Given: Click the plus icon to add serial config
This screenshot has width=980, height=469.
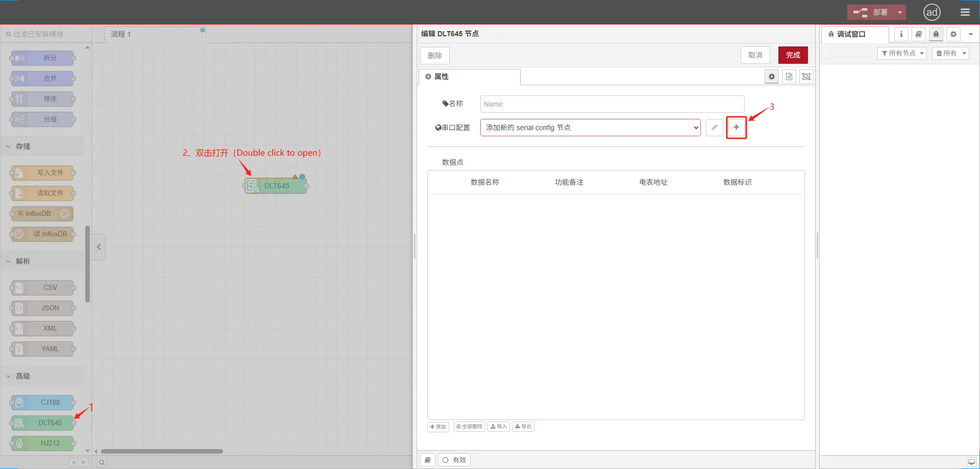Looking at the screenshot, I should coord(736,128).
